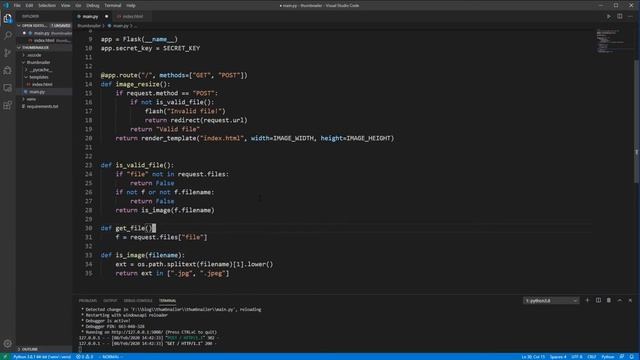The width and height of the screenshot is (640, 360).
Task: Open the feedback icon in status bar
Action: (x=622, y=357)
